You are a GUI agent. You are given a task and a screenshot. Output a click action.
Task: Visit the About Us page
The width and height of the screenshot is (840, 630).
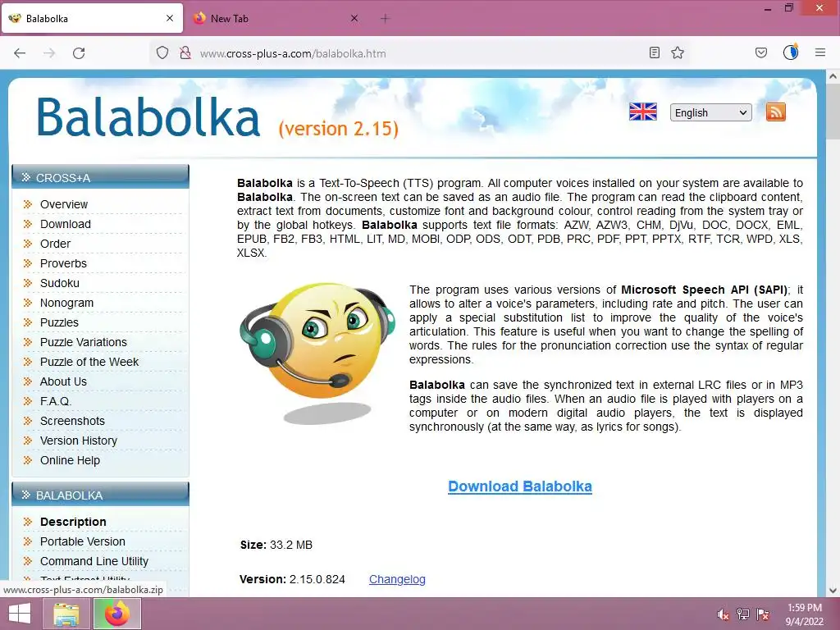(x=63, y=381)
